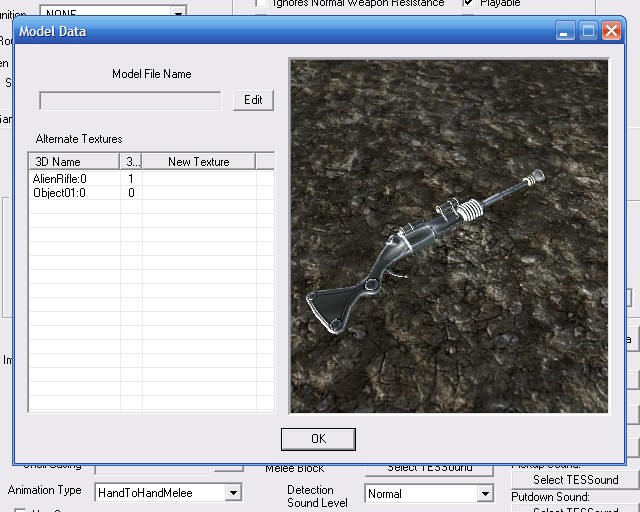
Task: Close the Model Data dialog
Action: coord(610,32)
